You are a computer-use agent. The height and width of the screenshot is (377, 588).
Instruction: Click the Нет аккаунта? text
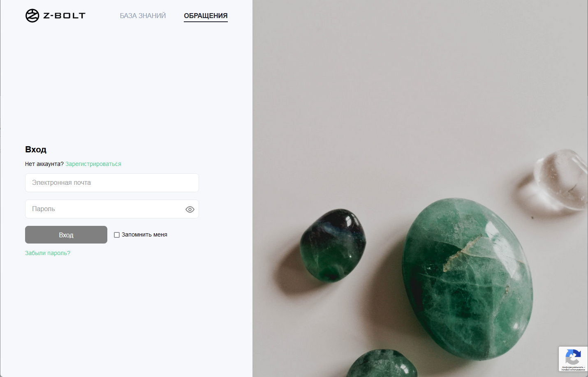coord(44,164)
